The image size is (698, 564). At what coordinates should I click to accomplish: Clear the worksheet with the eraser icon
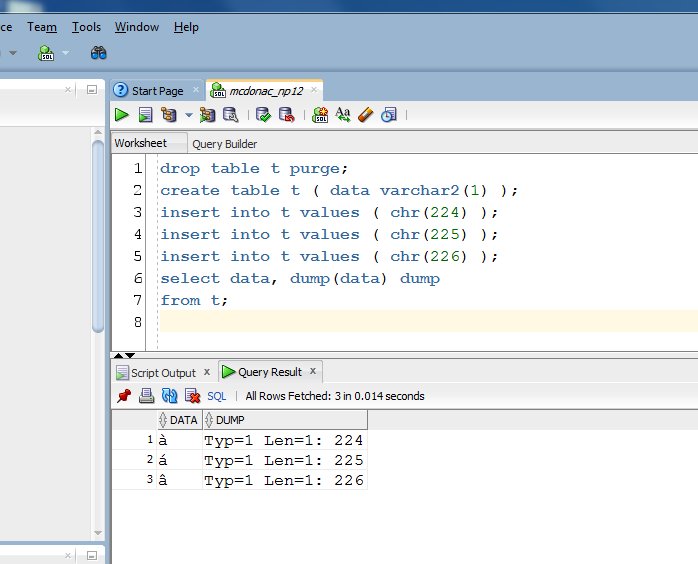(365, 115)
